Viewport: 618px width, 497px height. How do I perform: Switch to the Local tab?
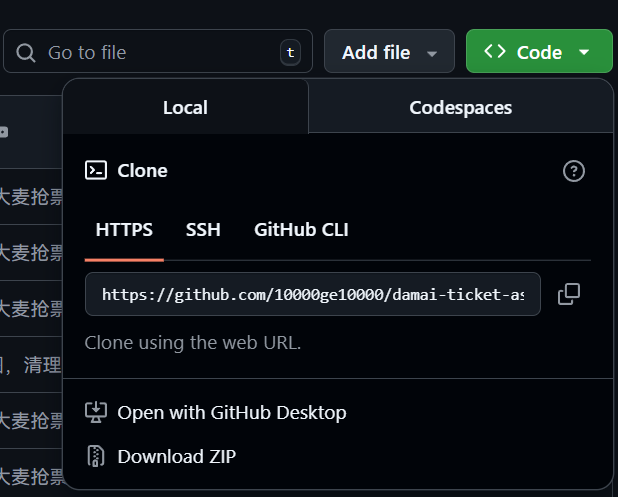tap(185, 107)
